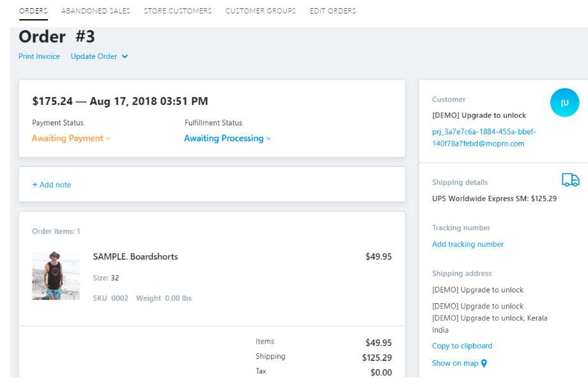Expand the Update Order dropdown
The height and width of the screenshot is (389, 588).
[99, 56]
